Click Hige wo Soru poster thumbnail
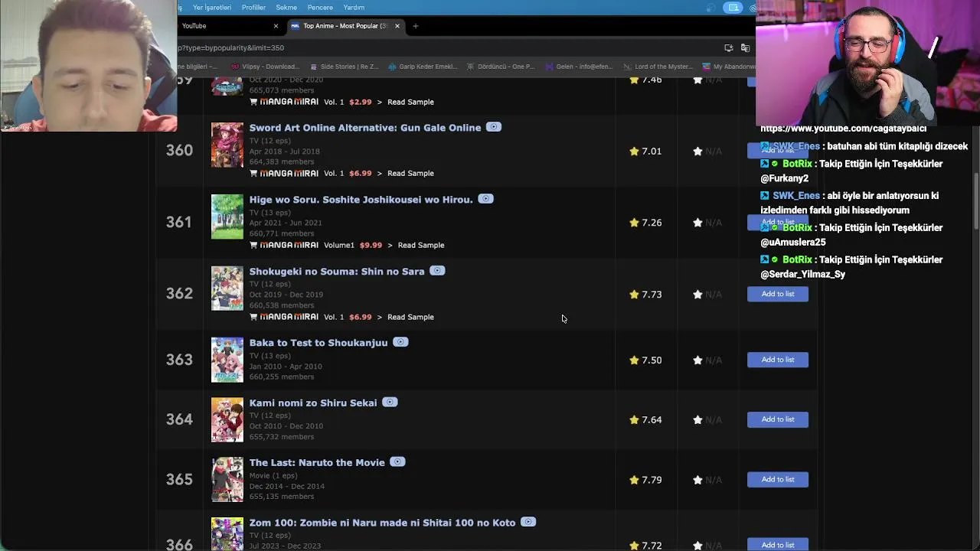Viewport: 980px width, 551px height. coord(227,217)
